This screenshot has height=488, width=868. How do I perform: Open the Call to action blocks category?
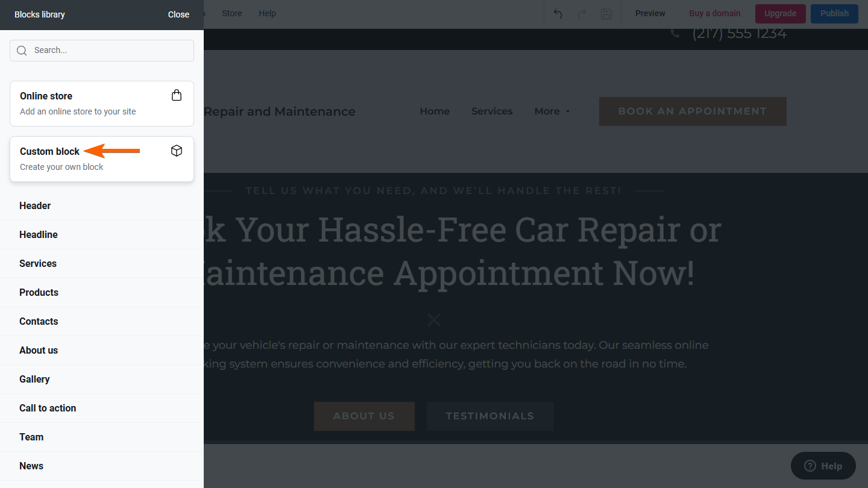coord(102,408)
